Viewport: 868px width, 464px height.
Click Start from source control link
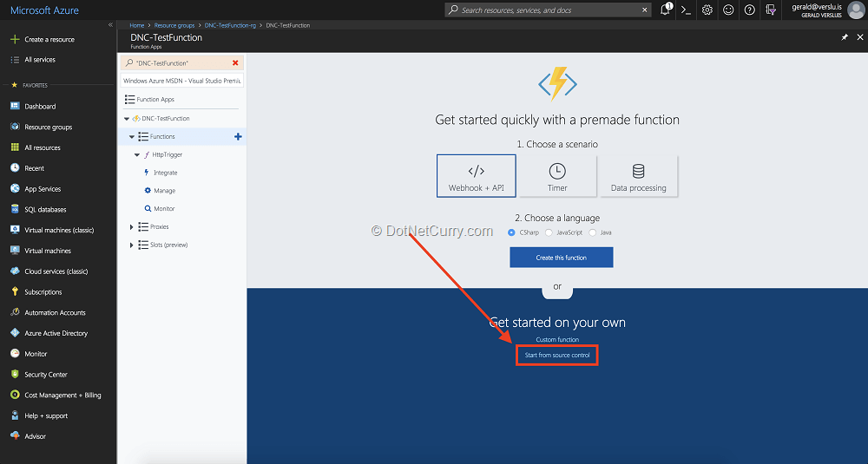point(557,355)
